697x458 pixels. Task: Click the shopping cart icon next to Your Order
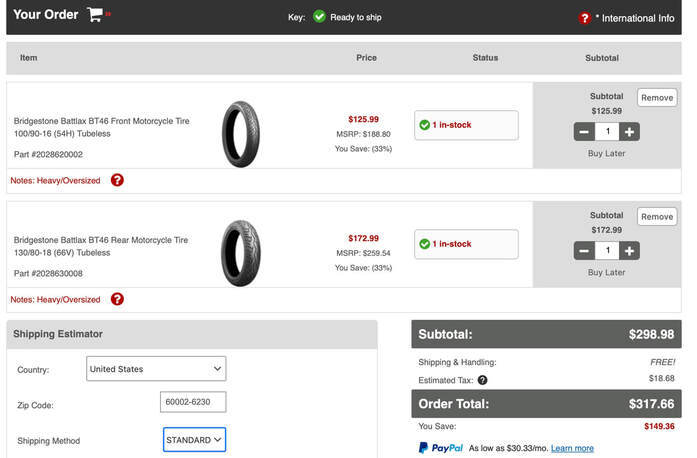(x=95, y=14)
